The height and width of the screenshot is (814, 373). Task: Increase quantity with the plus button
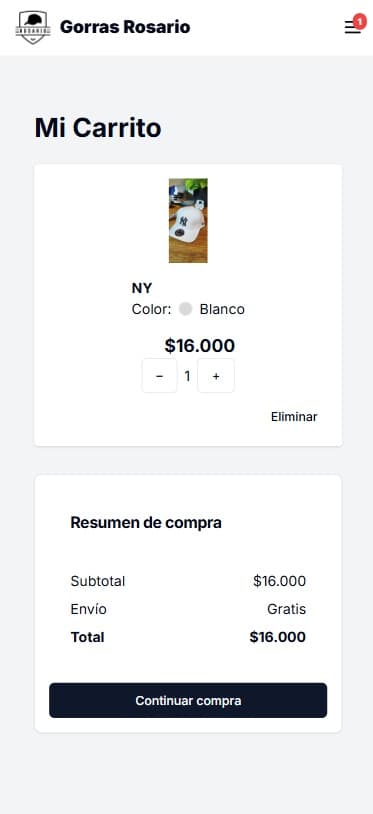click(x=216, y=376)
